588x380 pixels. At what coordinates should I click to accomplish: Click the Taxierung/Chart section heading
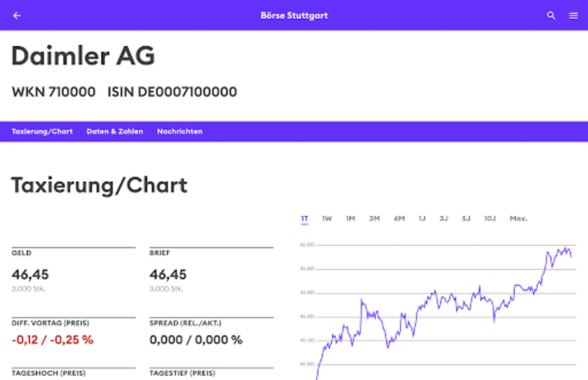pos(99,185)
